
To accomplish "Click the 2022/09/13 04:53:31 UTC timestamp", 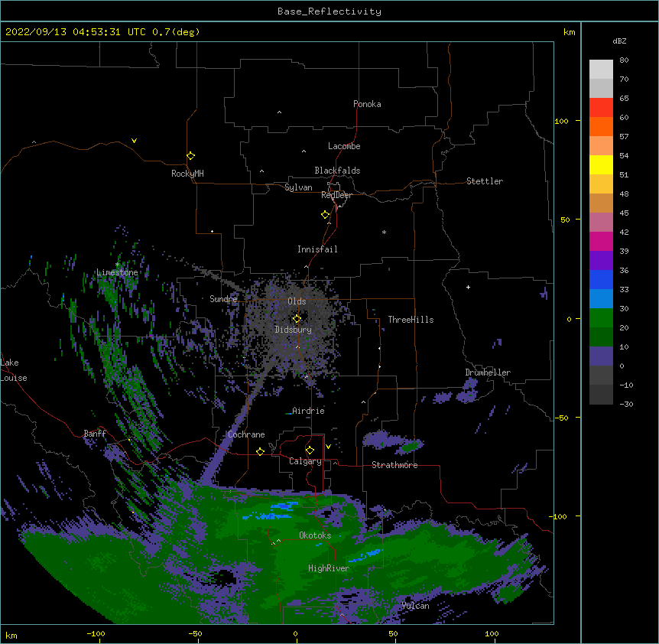I will [x=76, y=32].
